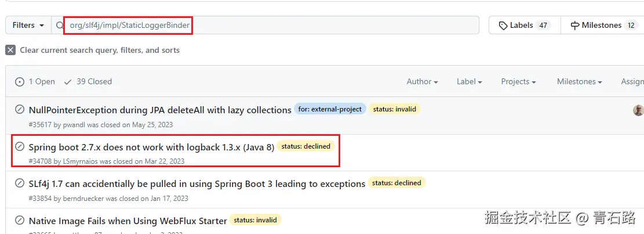This screenshot has height=234, width=644.
Task: Click the search magnifier icon
Action: coord(60,26)
